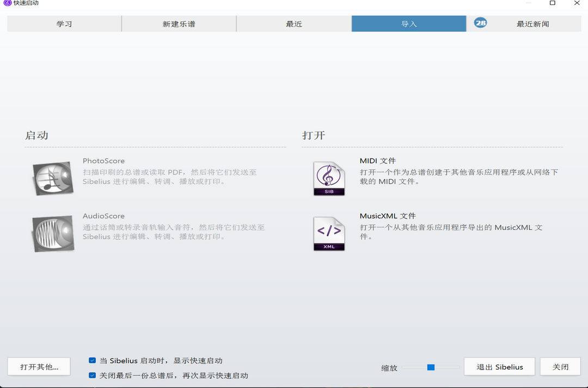Maximize the 快速启动 window
The image size is (588, 388).
tap(552, 3)
